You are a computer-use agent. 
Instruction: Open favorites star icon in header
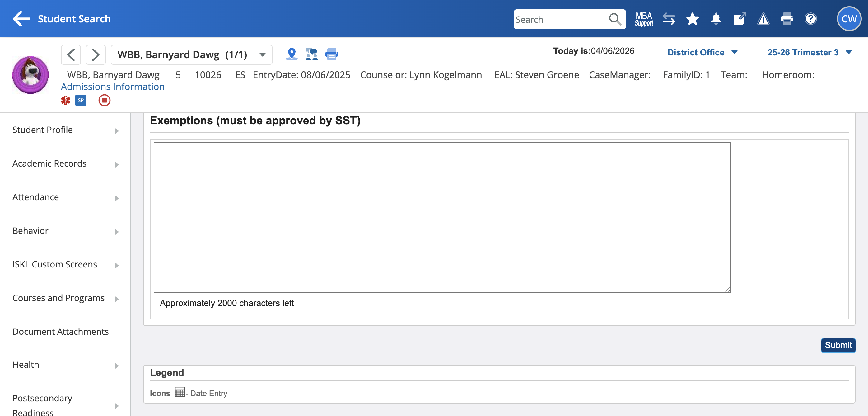[x=692, y=19]
